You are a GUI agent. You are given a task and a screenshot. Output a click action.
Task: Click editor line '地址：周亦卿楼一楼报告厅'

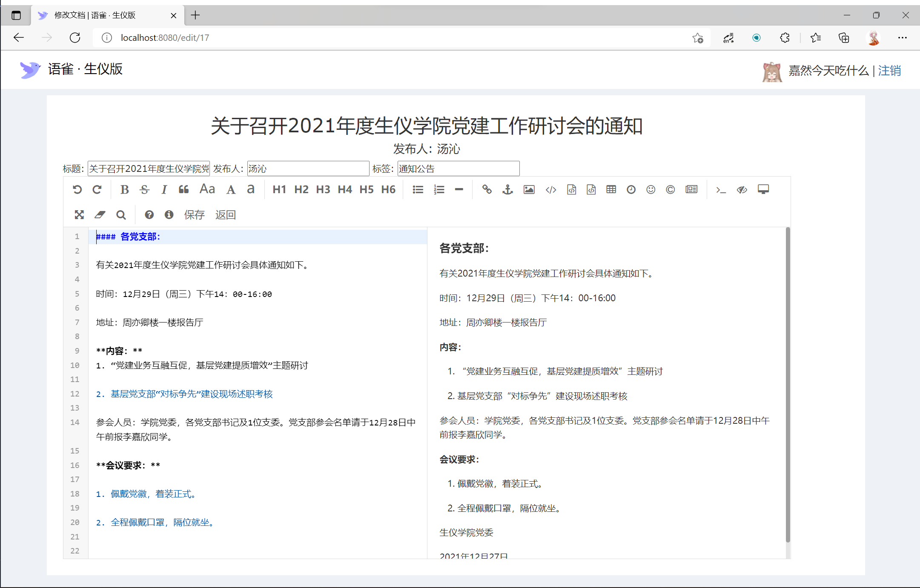click(149, 323)
